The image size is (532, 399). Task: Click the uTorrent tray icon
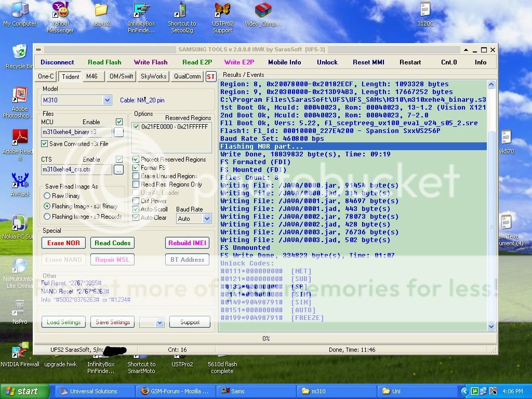tap(475, 391)
